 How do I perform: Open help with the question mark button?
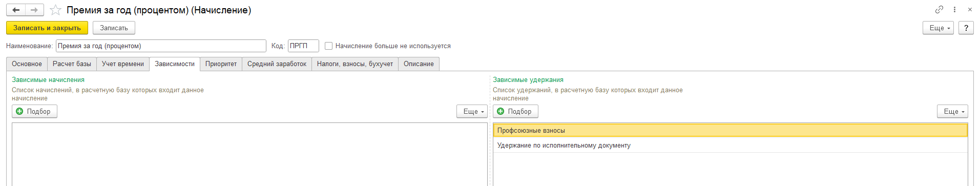click(966, 28)
